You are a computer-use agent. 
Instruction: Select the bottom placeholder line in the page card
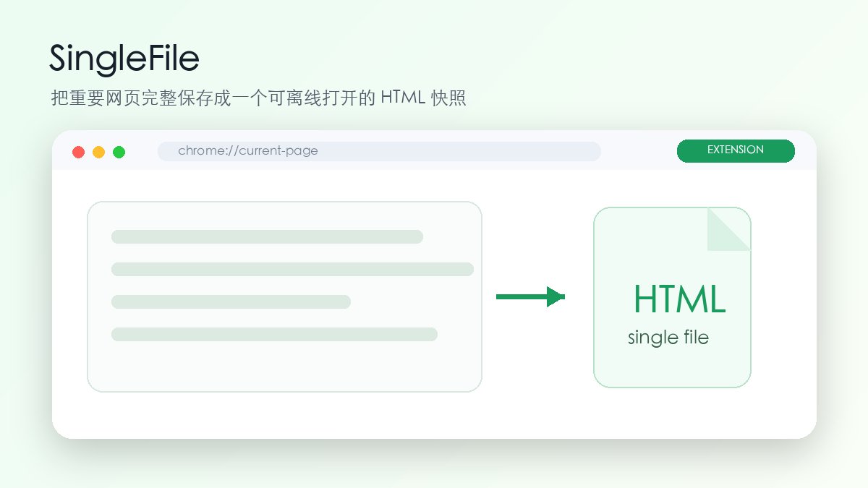(274, 334)
